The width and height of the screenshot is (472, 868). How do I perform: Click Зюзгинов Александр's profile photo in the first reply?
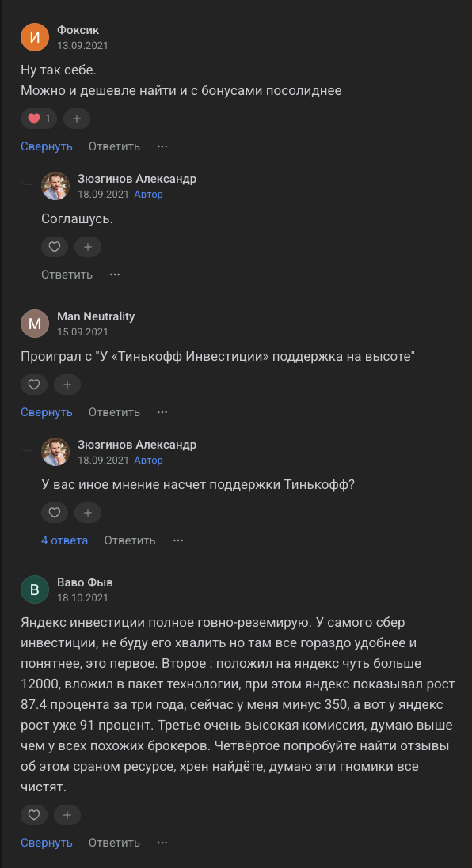click(x=54, y=186)
